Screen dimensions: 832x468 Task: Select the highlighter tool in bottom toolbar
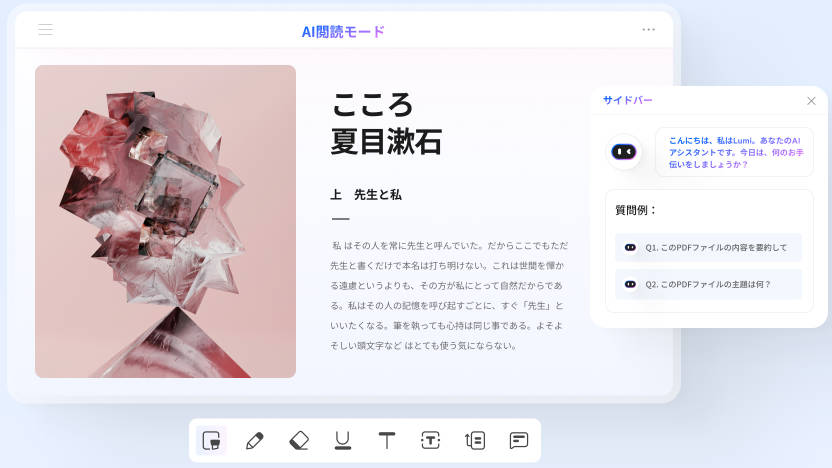(211, 440)
